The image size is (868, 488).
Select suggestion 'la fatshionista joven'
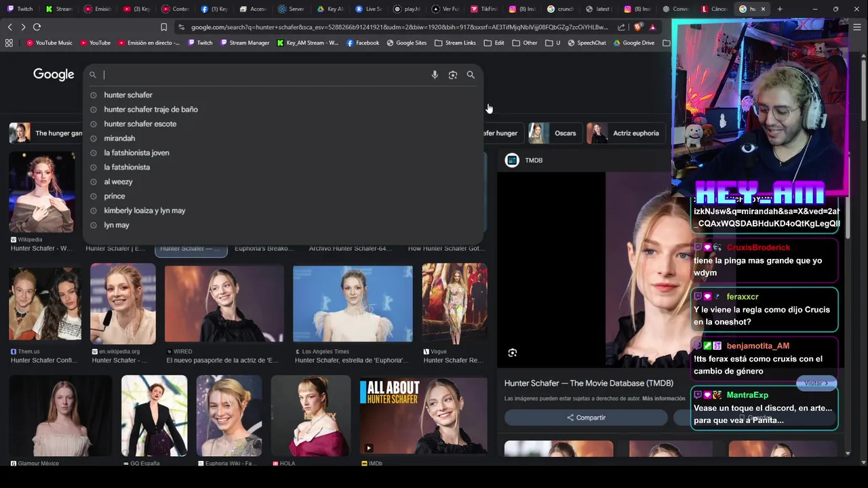pos(283,152)
